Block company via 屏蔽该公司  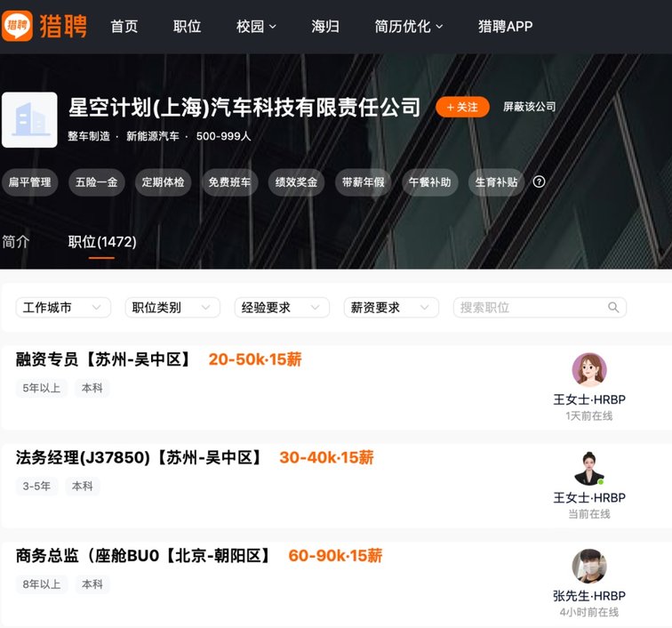(x=529, y=107)
